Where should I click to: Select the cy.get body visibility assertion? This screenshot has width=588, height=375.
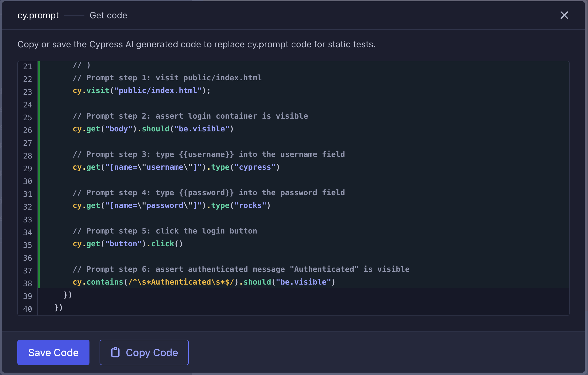coord(153,129)
